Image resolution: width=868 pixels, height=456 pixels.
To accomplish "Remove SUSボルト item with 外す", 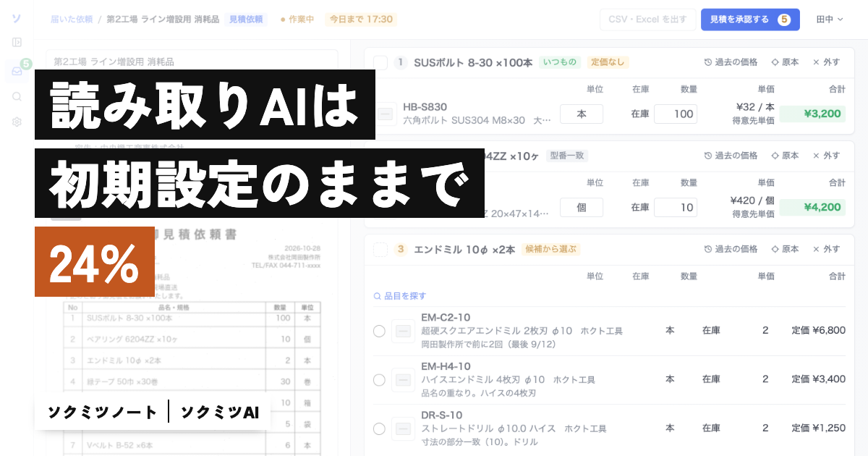I will click(x=826, y=62).
